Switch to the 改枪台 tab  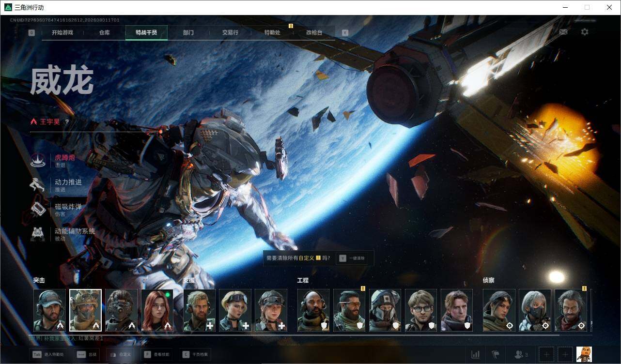coord(314,32)
